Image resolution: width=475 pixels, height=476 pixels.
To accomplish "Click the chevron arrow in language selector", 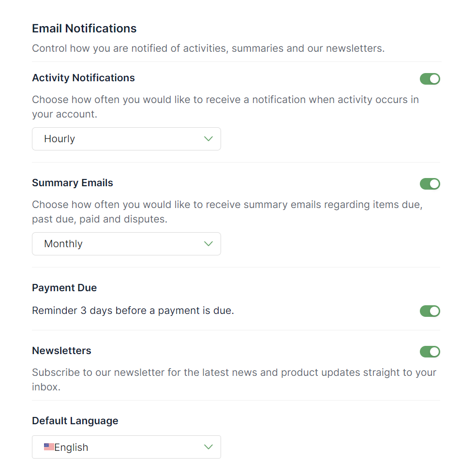I will (208, 447).
